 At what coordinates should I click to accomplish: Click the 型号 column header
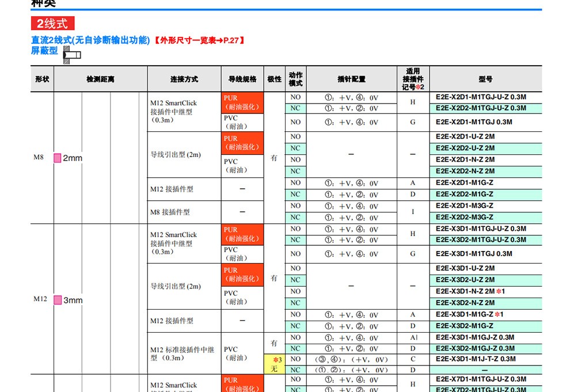pyautogui.click(x=485, y=79)
